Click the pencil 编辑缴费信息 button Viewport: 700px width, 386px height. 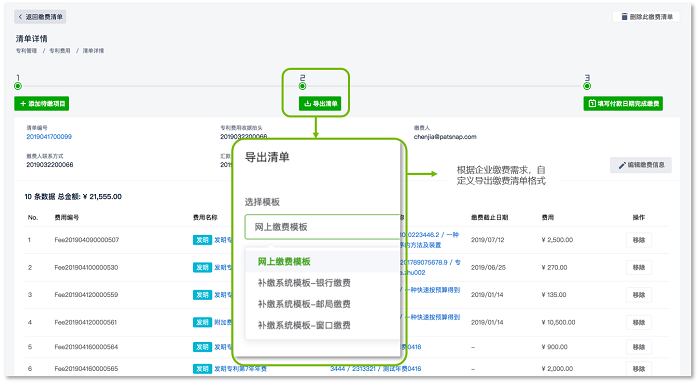pyautogui.click(x=641, y=165)
